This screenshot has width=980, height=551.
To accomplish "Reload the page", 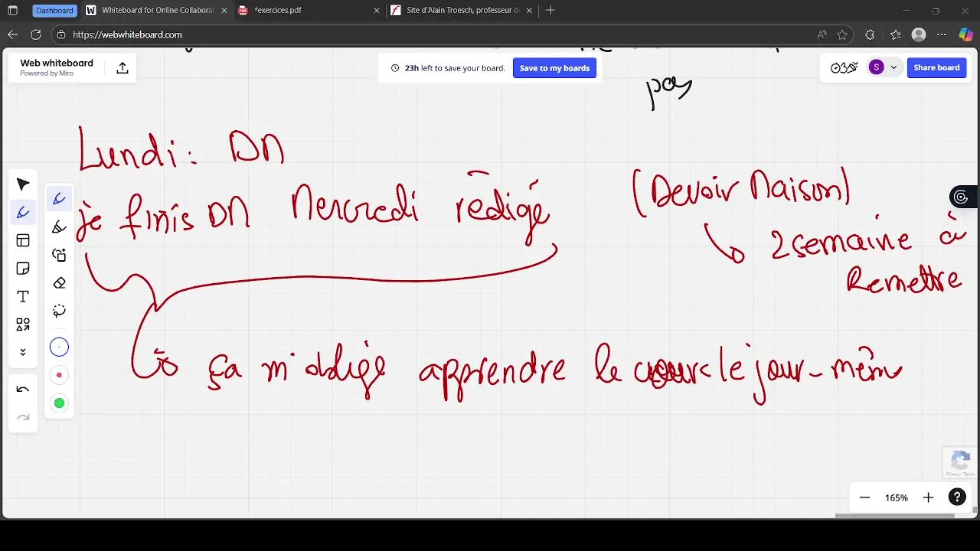I will pos(35,34).
